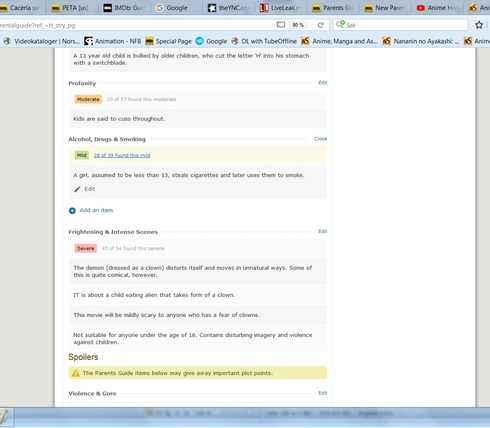Click the search engine magnifier icon
Screen dimensions: 490x428
click(340, 24)
